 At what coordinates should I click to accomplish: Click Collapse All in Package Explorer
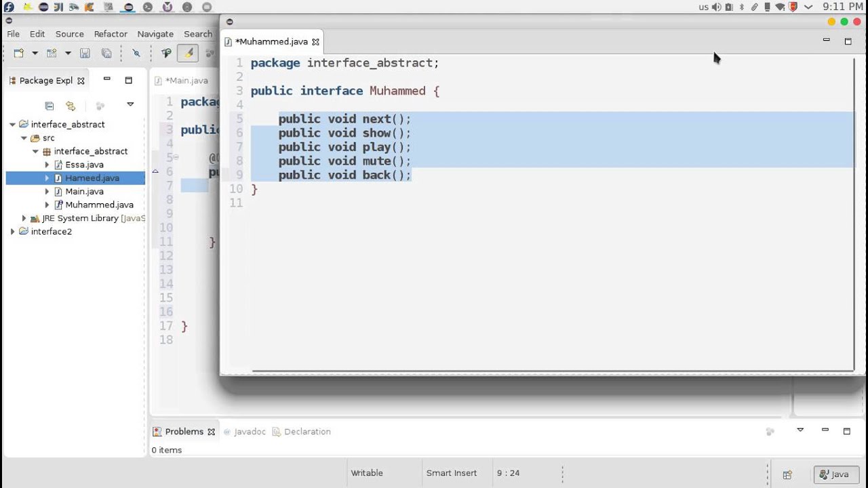pyautogui.click(x=49, y=106)
